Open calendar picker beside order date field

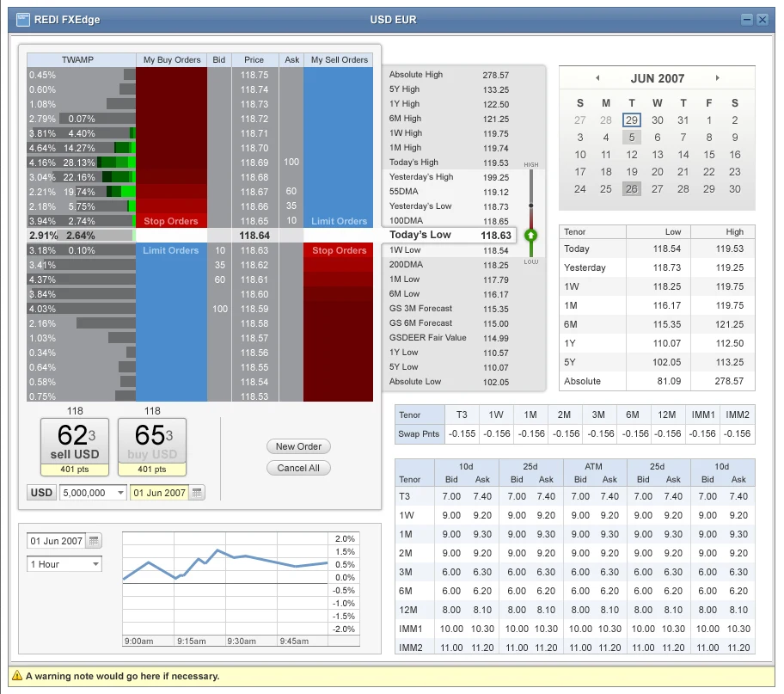(x=197, y=493)
